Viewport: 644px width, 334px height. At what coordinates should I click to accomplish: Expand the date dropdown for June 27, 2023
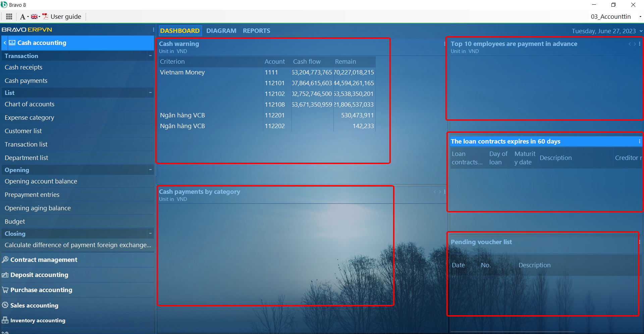pyautogui.click(x=641, y=31)
